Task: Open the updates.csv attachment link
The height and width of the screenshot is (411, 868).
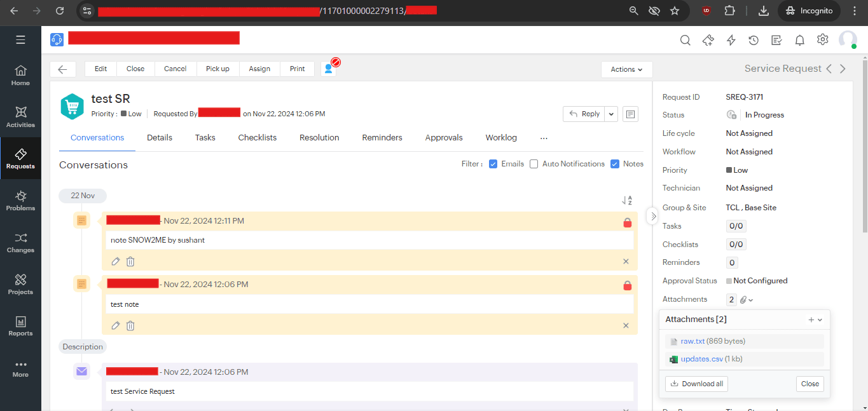Action: tap(701, 359)
